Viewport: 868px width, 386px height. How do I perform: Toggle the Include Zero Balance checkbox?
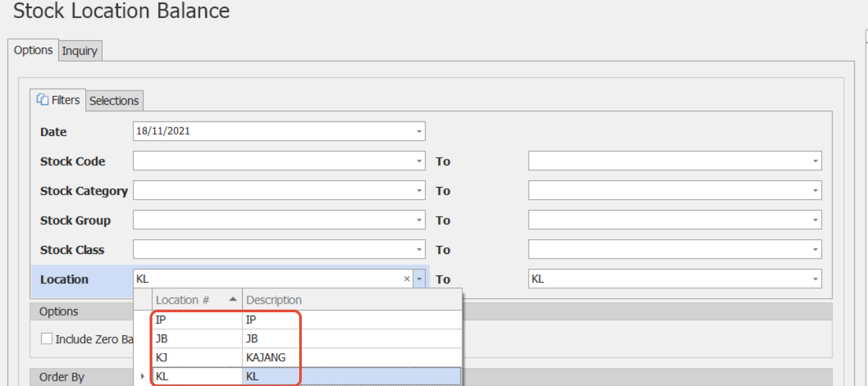coord(47,339)
